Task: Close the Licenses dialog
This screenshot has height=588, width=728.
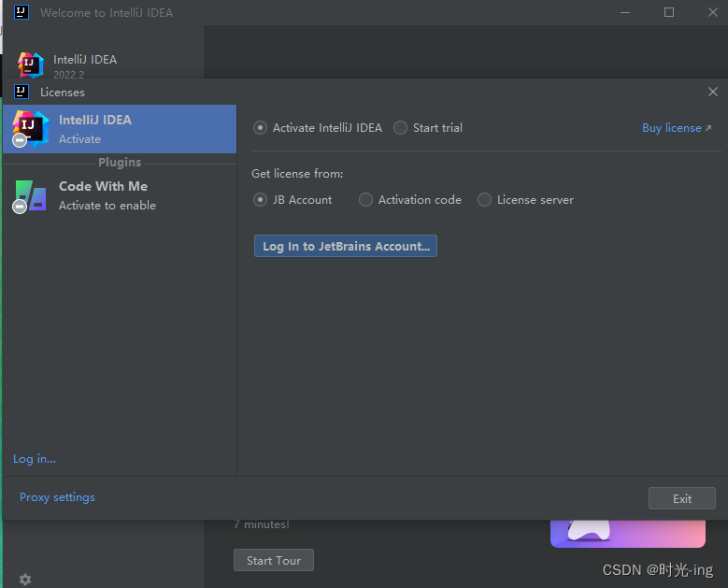Action: [713, 92]
